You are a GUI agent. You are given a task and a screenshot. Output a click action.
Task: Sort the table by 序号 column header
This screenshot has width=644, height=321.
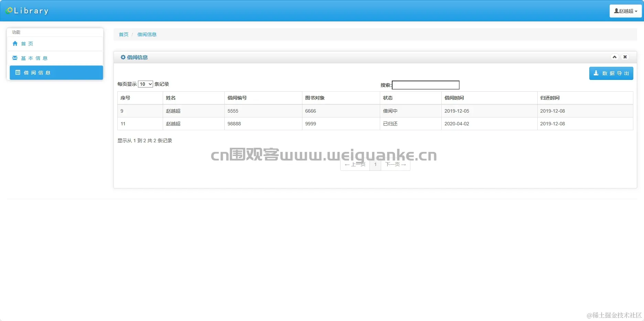coord(140,98)
